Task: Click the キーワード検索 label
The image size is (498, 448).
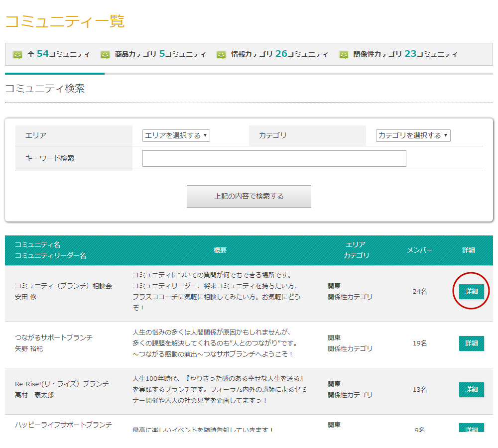Action: click(x=49, y=158)
